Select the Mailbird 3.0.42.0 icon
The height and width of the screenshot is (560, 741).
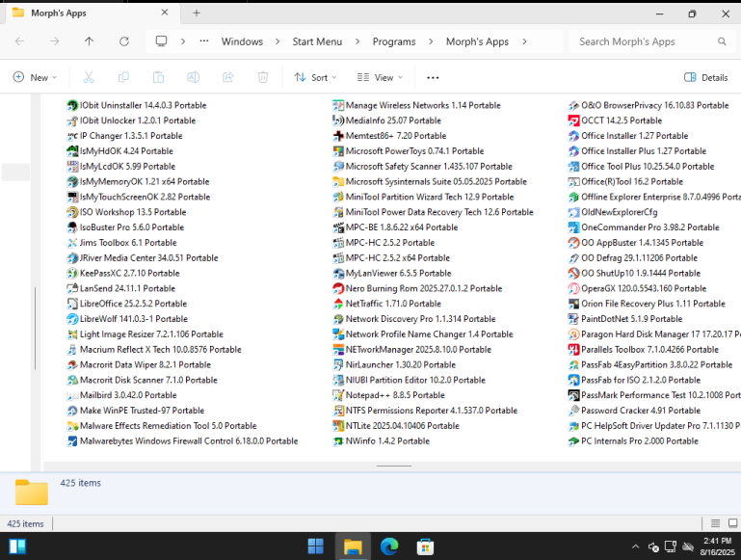pos(72,395)
